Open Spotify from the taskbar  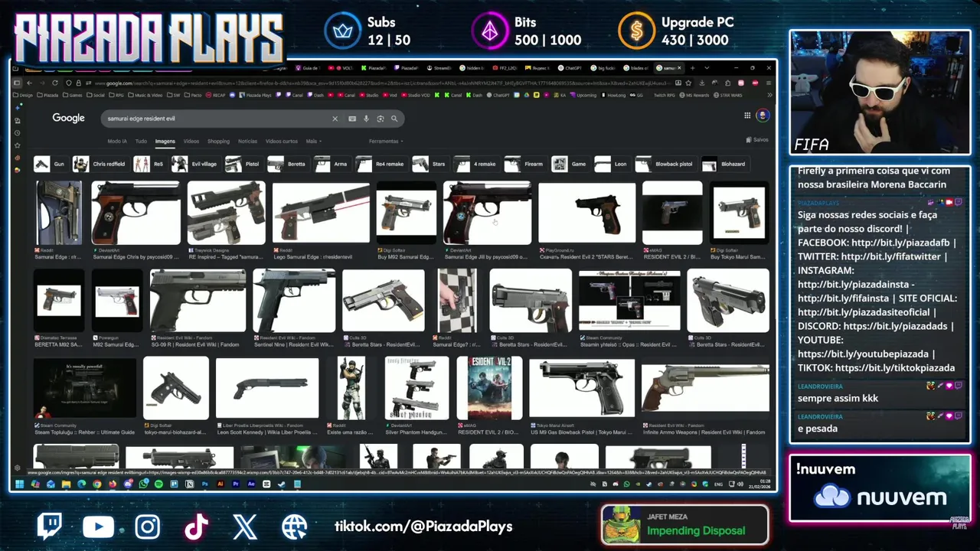159,484
